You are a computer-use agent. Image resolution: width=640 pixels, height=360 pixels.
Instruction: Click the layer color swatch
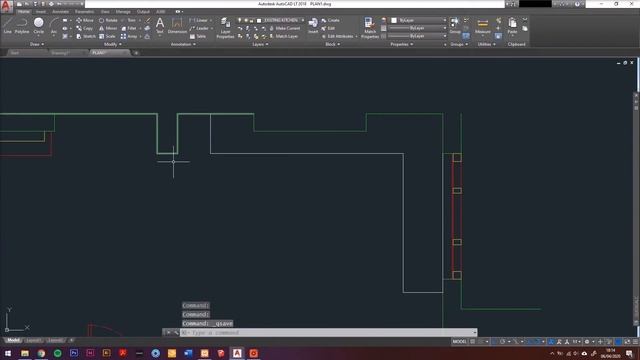[259, 20]
